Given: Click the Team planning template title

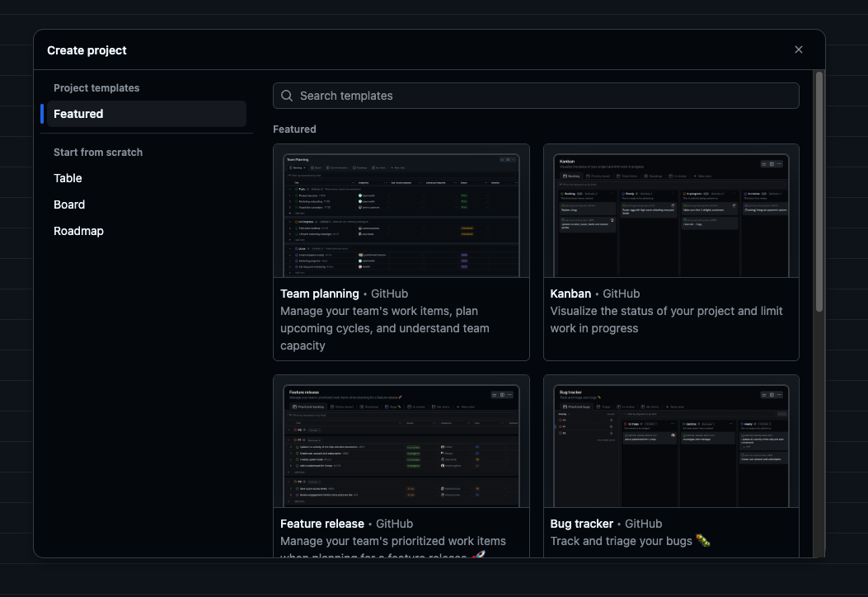Looking at the screenshot, I should pyautogui.click(x=320, y=294).
